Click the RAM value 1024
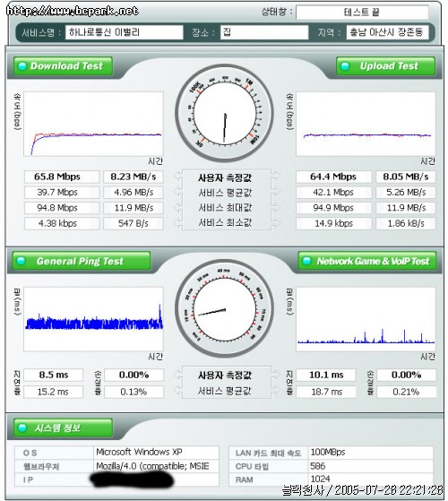The image size is (448, 501). pyautogui.click(x=320, y=479)
